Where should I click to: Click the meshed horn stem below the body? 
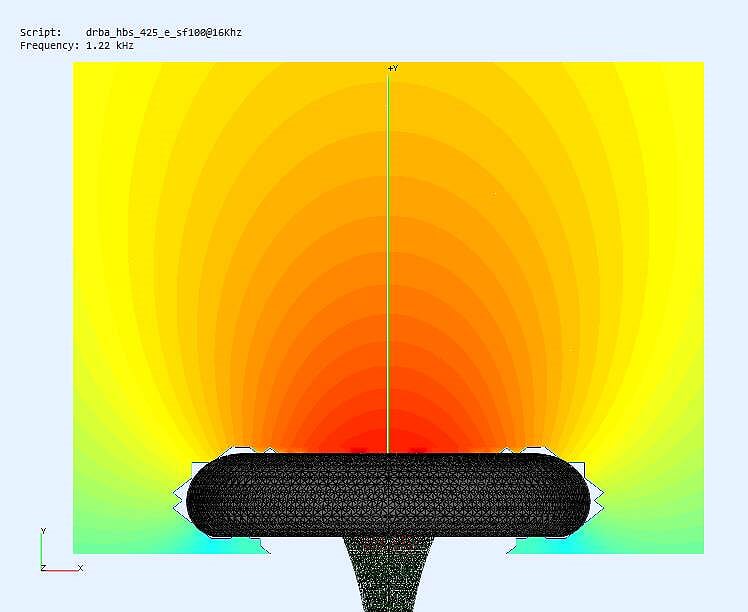pyautogui.click(x=388, y=574)
